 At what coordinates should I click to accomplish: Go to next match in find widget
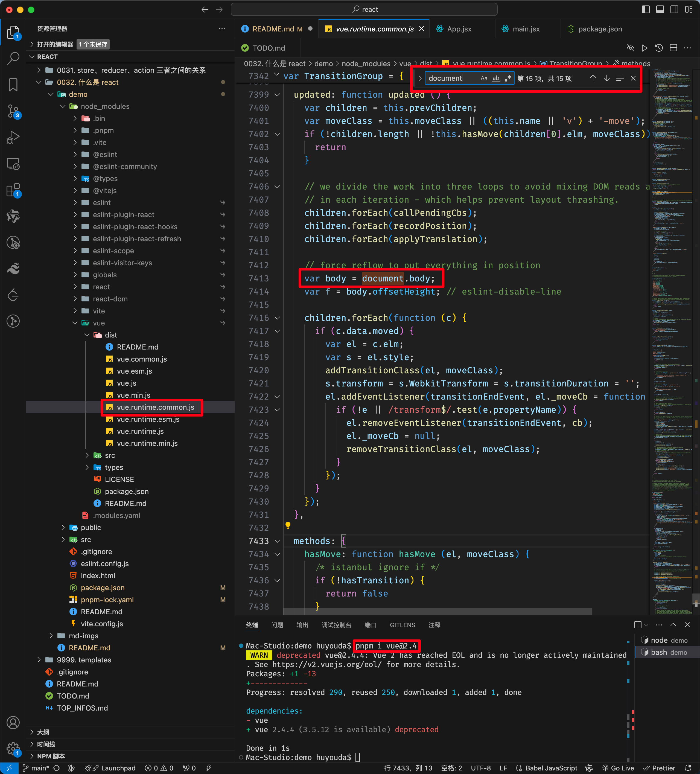coord(606,78)
